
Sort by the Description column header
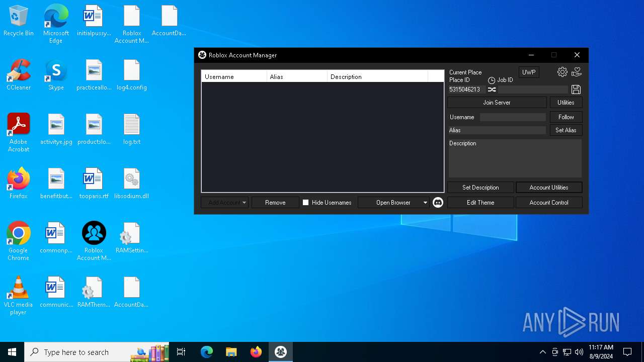(x=377, y=77)
